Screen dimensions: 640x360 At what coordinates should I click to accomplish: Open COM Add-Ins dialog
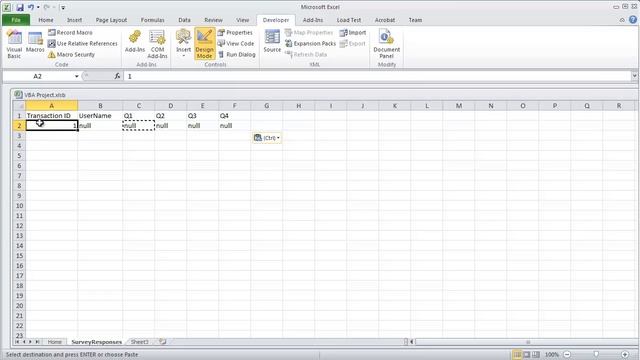(x=157, y=44)
